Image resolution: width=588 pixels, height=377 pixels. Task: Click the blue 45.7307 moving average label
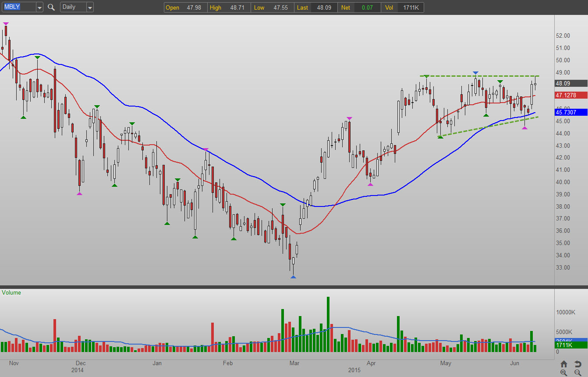pos(571,112)
